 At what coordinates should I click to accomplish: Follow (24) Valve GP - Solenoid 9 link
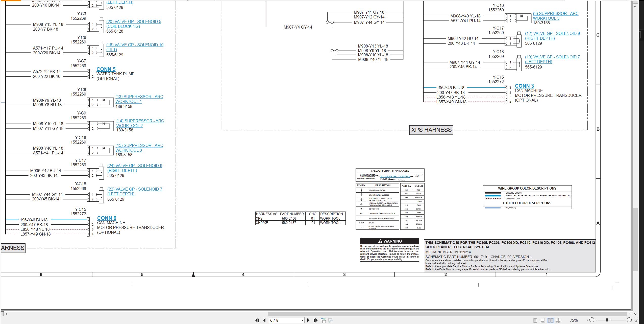[x=135, y=168]
